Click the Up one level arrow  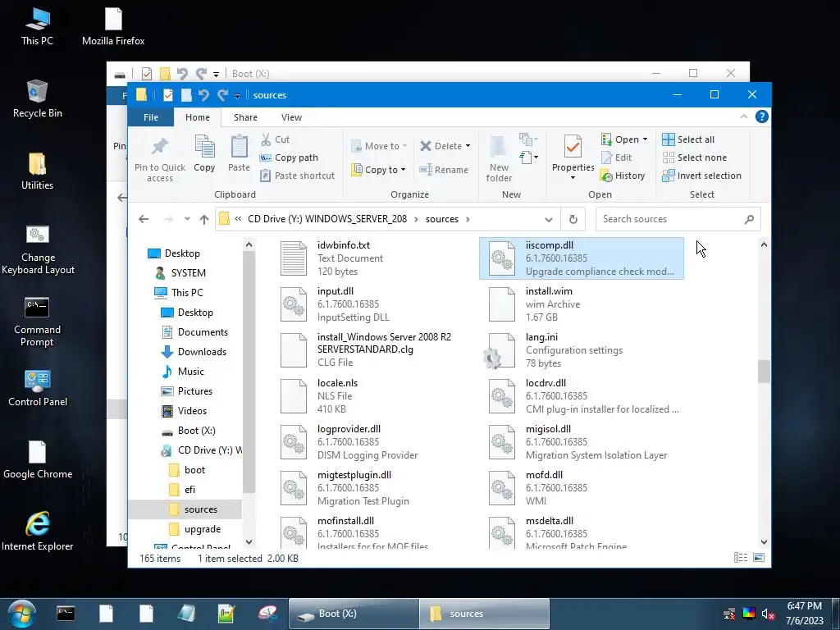tap(204, 219)
